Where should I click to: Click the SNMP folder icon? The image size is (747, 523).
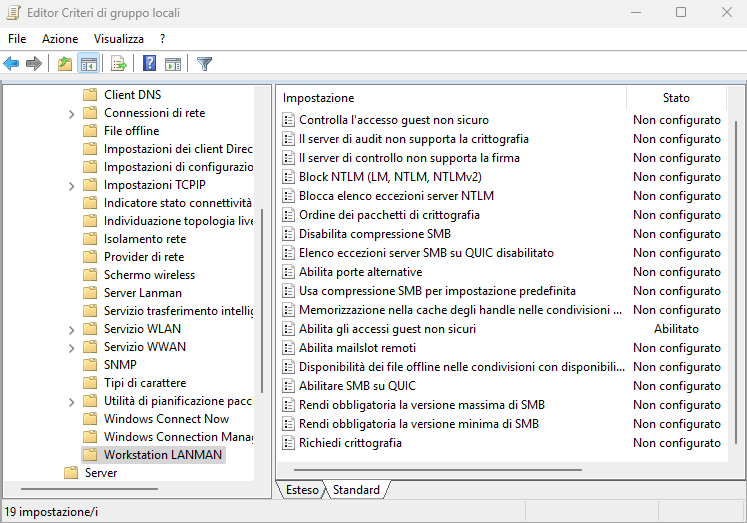[x=90, y=365]
